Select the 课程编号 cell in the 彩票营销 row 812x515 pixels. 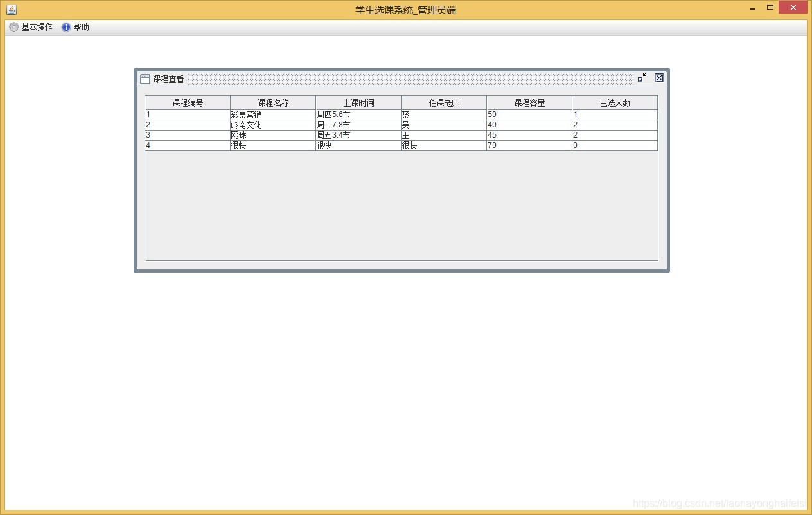coord(188,114)
